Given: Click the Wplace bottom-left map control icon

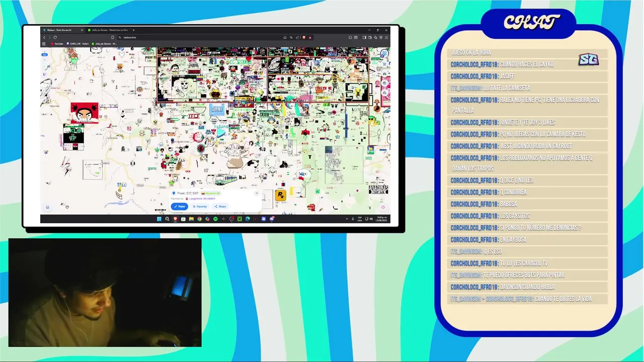Looking at the screenshot, I should (x=47, y=207).
